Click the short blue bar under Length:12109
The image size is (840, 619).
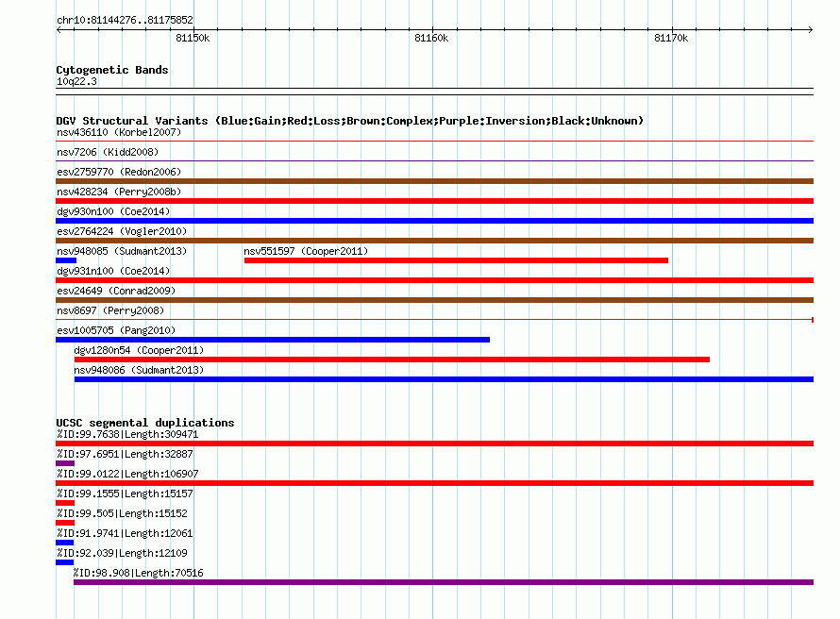coord(64,562)
